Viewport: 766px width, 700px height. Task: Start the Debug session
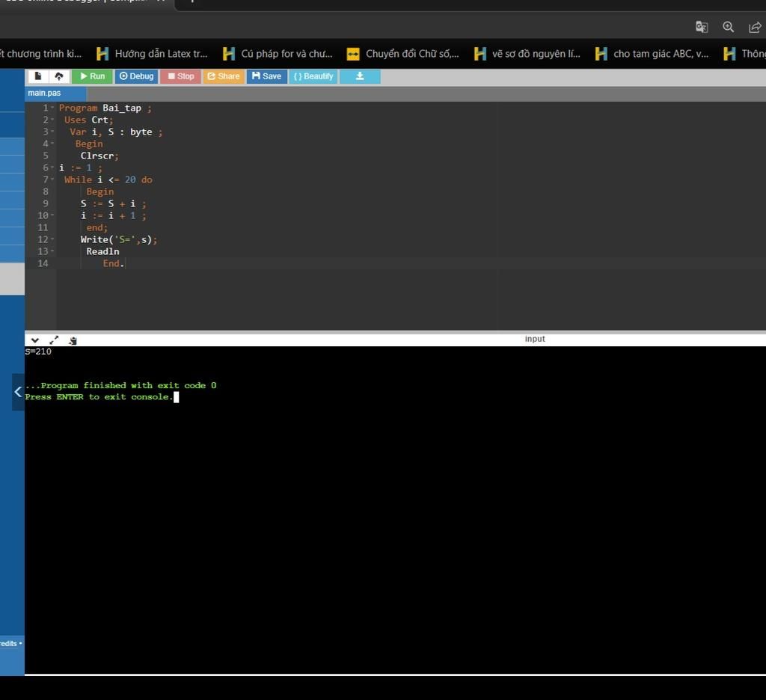click(x=136, y=76)
